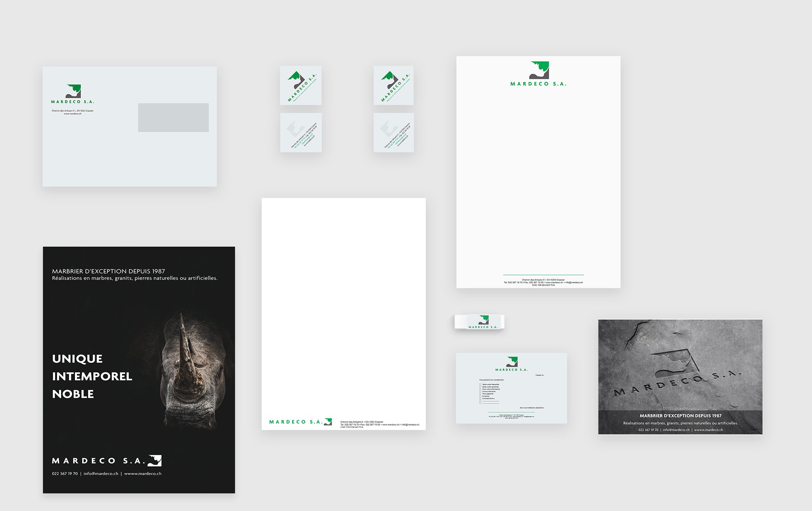The width and height of the screenshot is (812, 511).
Task: Click the rhino logo atop the tall letterhead
Action: pyautogui.click(x=539, y=70)
